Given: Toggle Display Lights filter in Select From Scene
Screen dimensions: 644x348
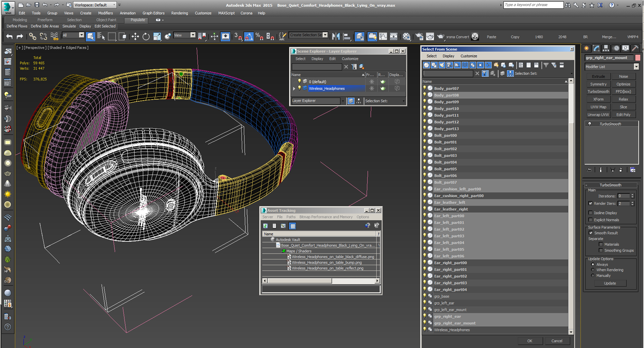Looking at the screenshot, I should (x=442, y=65).
